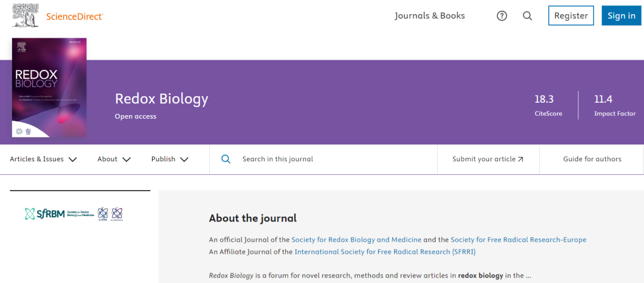
Task: Open the help question mark icon
Action: (501, 16)
